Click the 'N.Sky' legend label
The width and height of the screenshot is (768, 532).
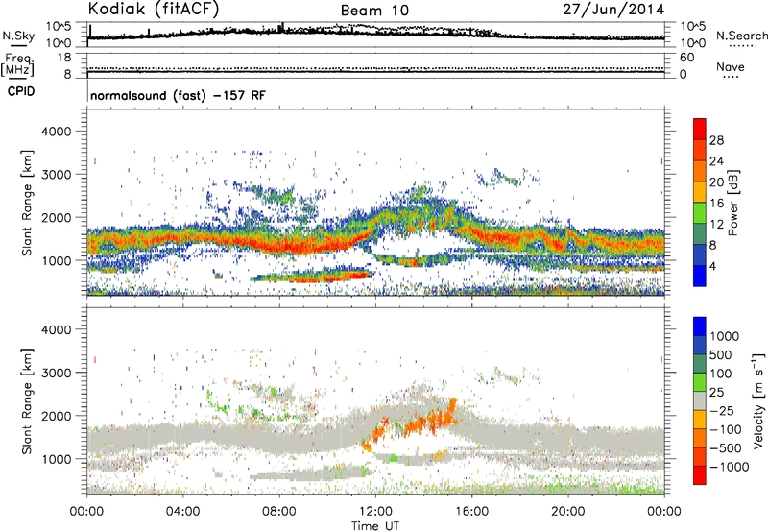pyautogui.click(x=18, y=36)
